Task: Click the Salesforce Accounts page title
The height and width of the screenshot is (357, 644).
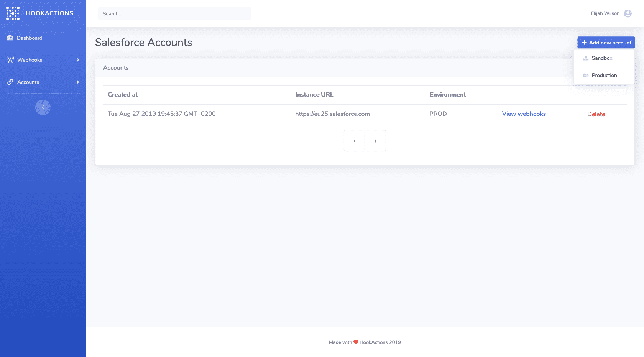Action: coord(143,43)
